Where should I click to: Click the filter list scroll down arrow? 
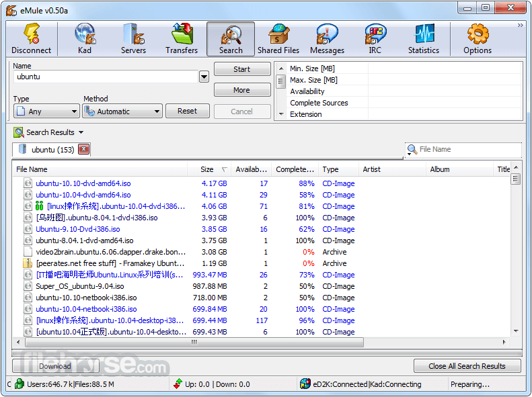click(x=281, y=114)
